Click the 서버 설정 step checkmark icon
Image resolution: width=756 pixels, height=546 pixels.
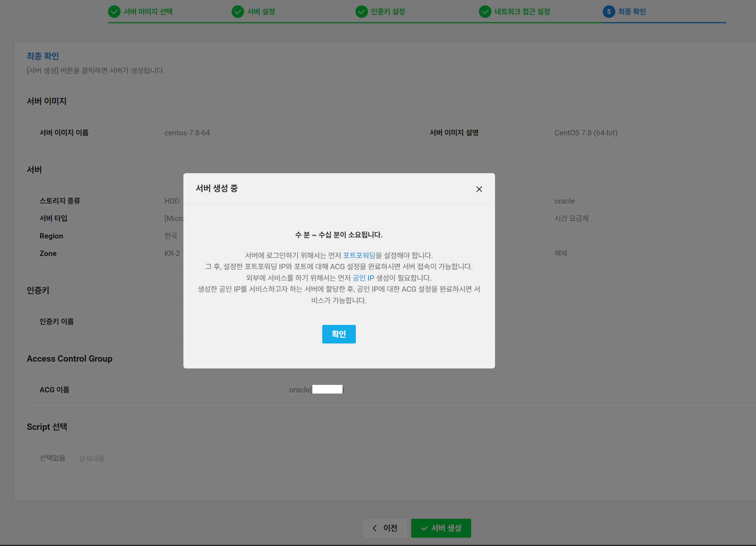click(237, 12)
